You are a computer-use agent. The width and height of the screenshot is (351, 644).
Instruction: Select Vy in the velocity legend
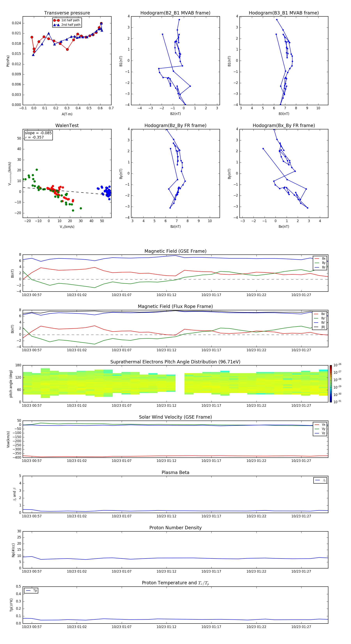pos(320,429)
